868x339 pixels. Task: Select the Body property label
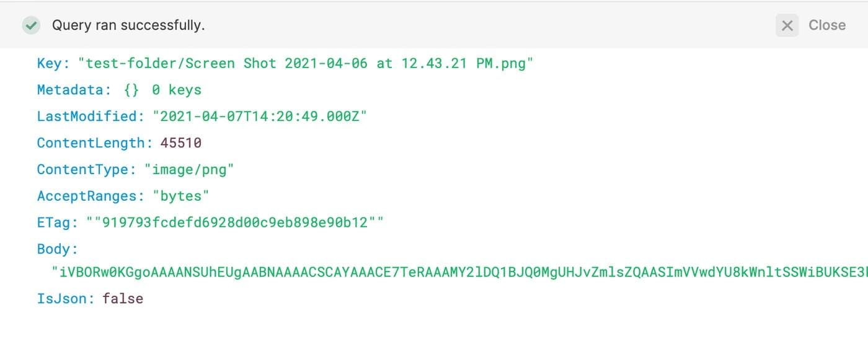pyautogui.click(x=56, y=249)
